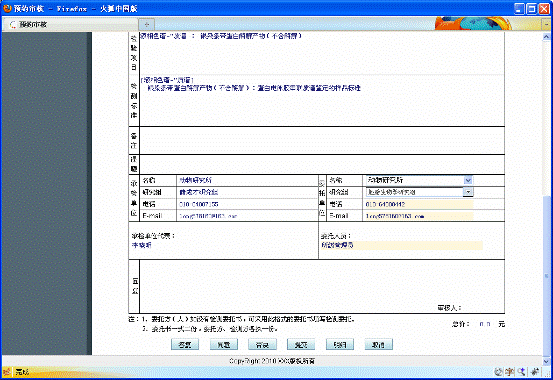Image resolution: width=553 pixels, height=380 pixels.
Task: Click the 委托人员 name input field
Action: point(401,245)
